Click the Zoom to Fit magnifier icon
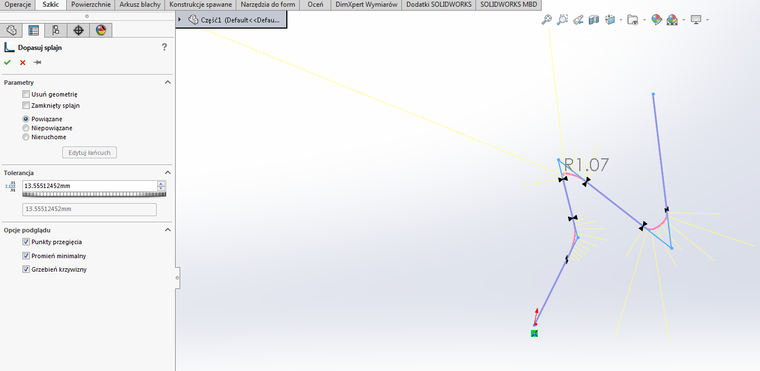The width and height of the screenshot is (760, 371). [546, 20]
